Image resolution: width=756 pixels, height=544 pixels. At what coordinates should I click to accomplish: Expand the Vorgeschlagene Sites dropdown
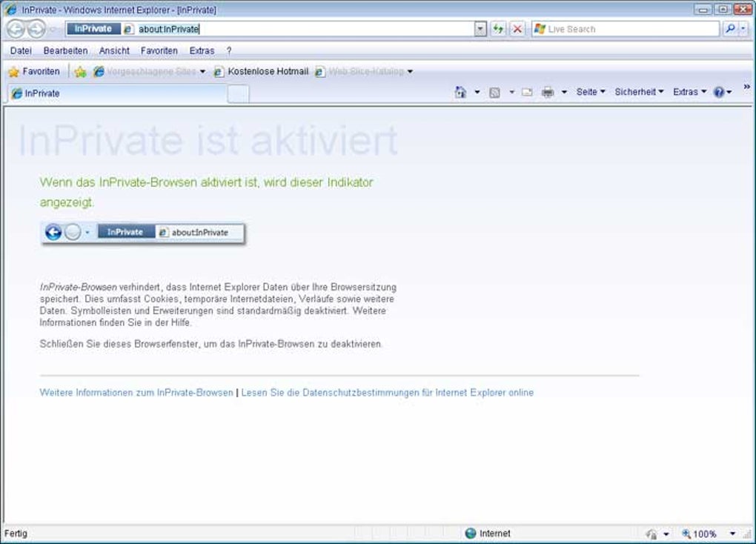click(202, 71)
